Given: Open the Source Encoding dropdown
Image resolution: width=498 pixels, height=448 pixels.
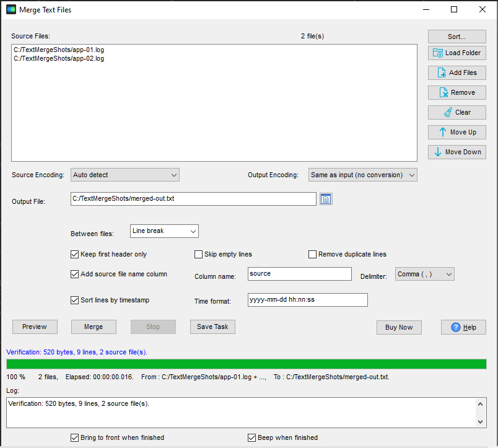Looking at the screenshot, I should [x=125, y=175].
